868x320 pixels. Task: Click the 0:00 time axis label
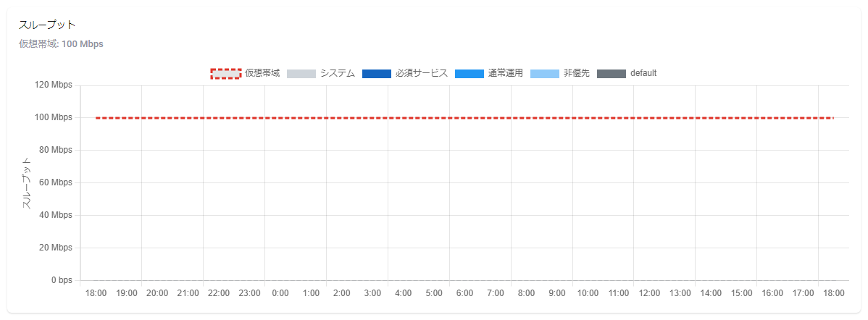click(x=280, y=293)
